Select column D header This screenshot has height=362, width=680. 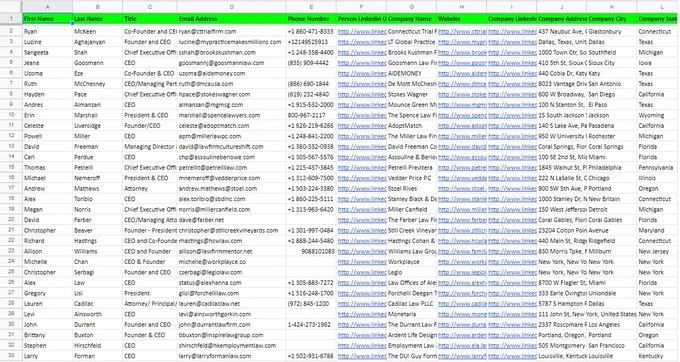(232, 7)
